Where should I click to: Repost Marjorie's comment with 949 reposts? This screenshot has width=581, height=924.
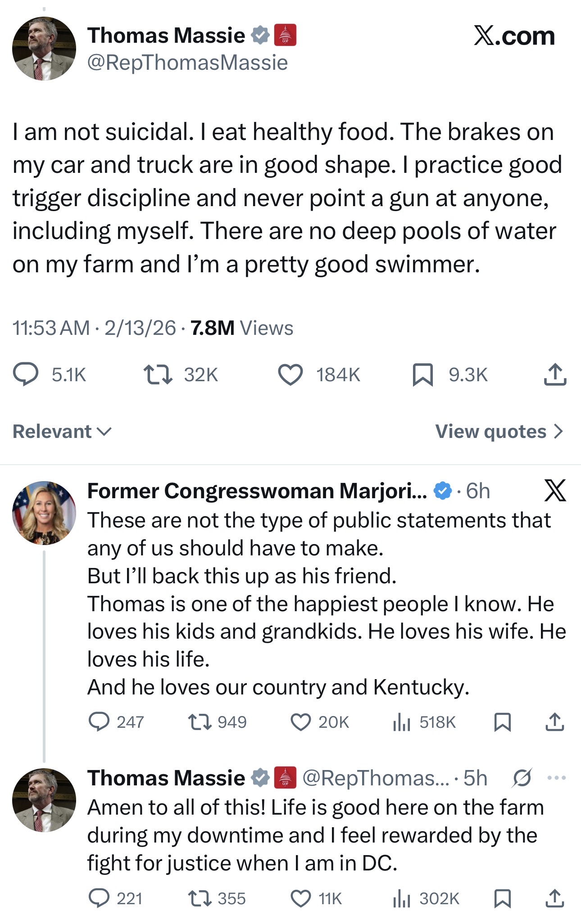click(x=198, y=722)
